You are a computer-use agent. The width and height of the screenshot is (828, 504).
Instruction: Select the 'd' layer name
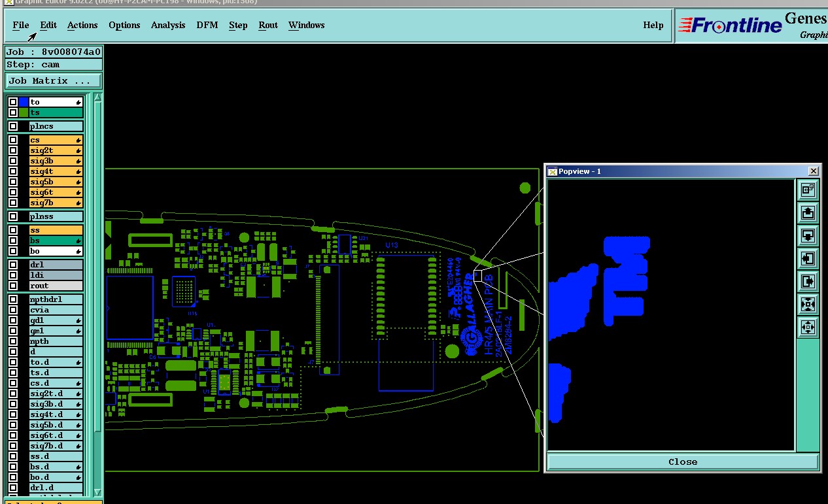coord(56,352)
